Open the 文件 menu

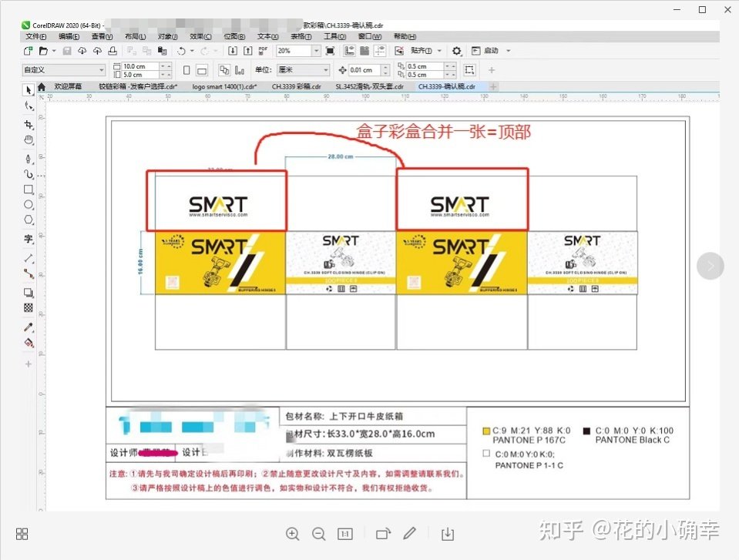click(x=35, y=37)
